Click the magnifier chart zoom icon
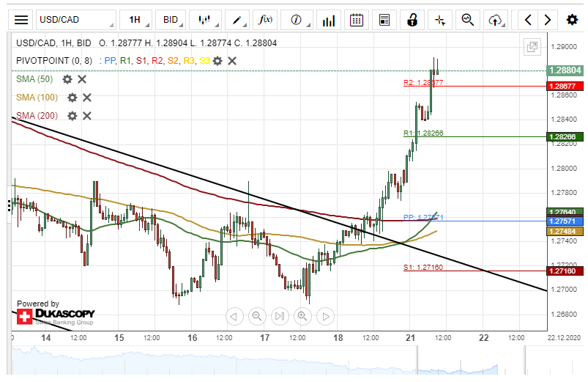The image size is (588, 382). pos(468,20)
